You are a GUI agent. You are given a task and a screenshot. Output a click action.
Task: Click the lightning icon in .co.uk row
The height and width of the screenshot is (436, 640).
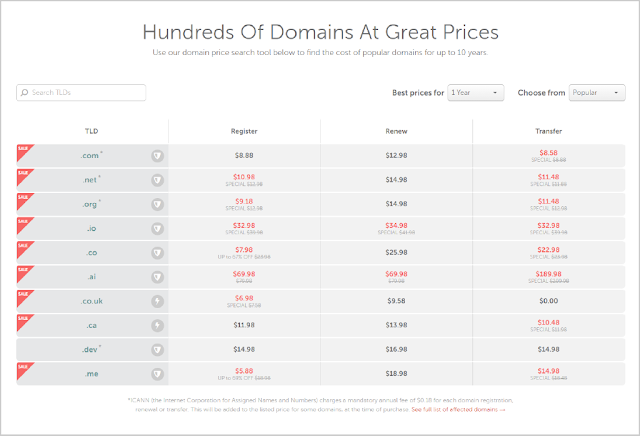pyautogui.click(x=158, y=301)
